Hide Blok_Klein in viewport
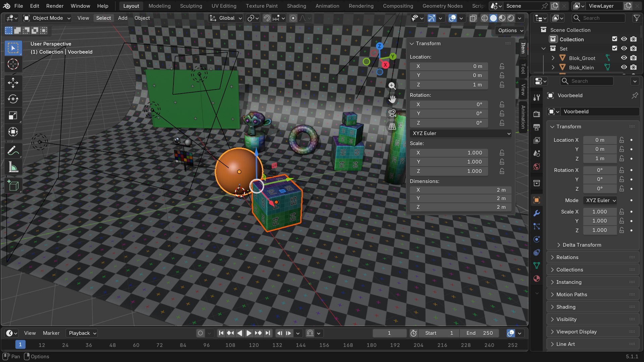 (624, 67)
